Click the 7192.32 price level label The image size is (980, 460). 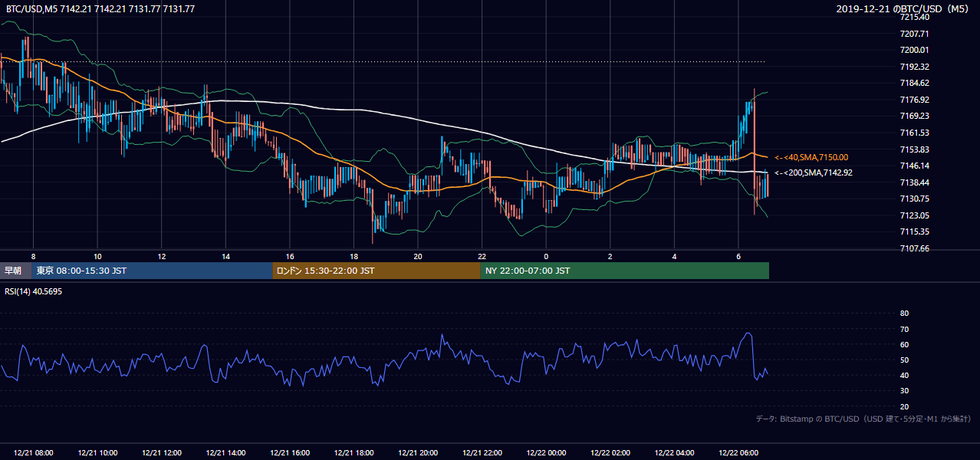pos(914,67)
